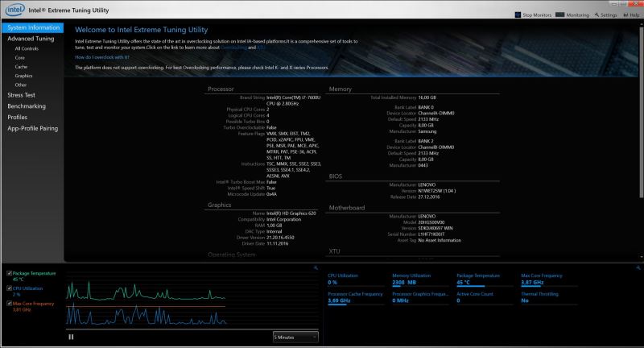644x348 pixels.
Task: Toggle the Max Core Frequency checkbox
Action: coord(9,304)
